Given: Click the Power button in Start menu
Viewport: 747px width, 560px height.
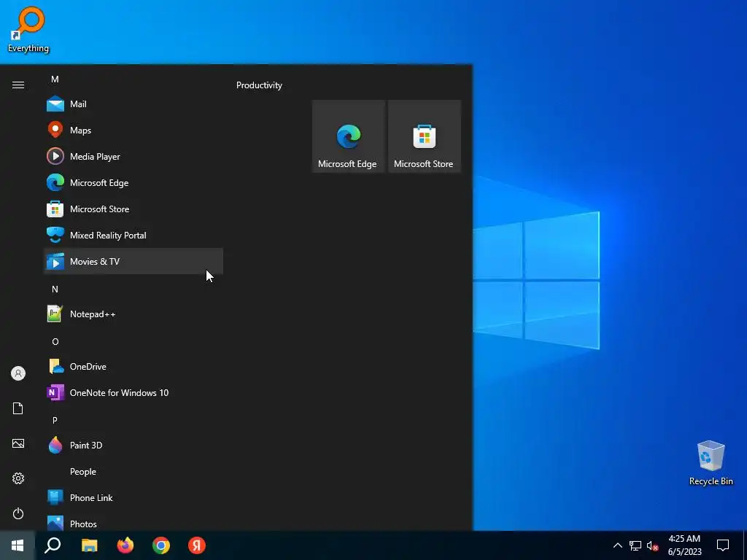Looking at the screenshot, I should [x=18, y=513].
